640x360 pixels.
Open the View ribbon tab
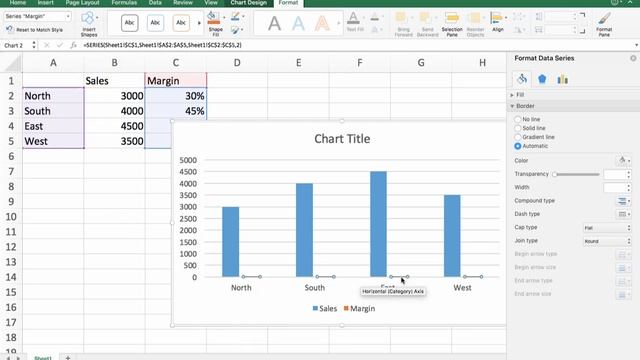click(x=211, y=2)
